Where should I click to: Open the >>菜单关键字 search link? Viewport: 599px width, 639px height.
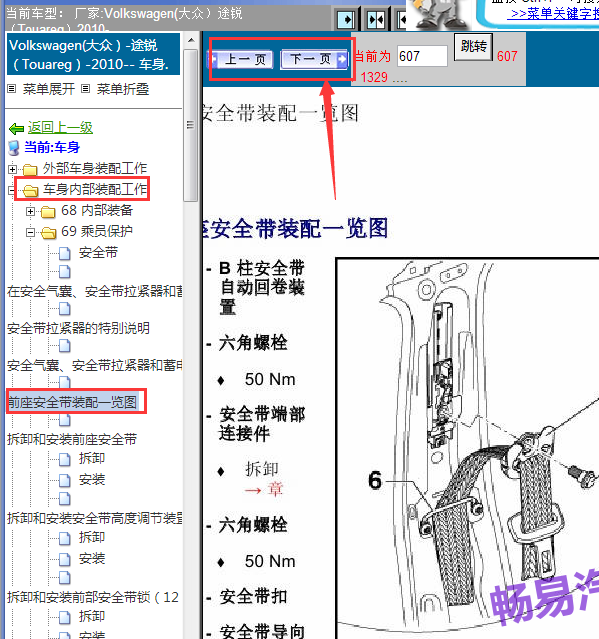click(x=555, y=13)
